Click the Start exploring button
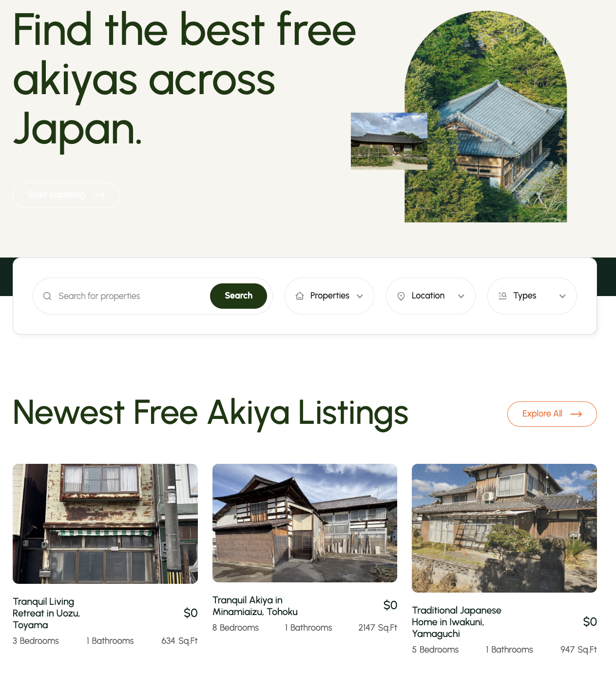Viewport: 616px width, 676px height. click(x=66, y=195)
